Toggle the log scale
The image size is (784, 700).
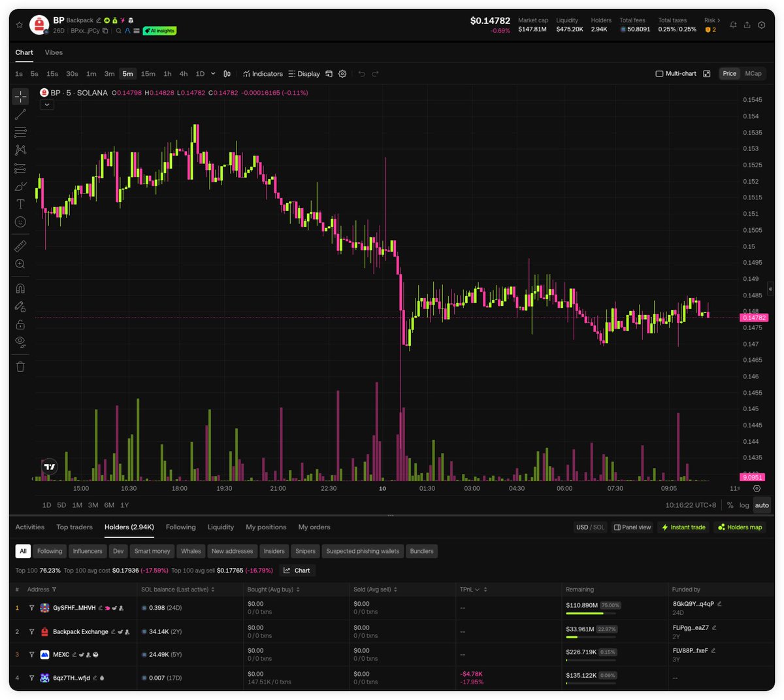(744, 505)
